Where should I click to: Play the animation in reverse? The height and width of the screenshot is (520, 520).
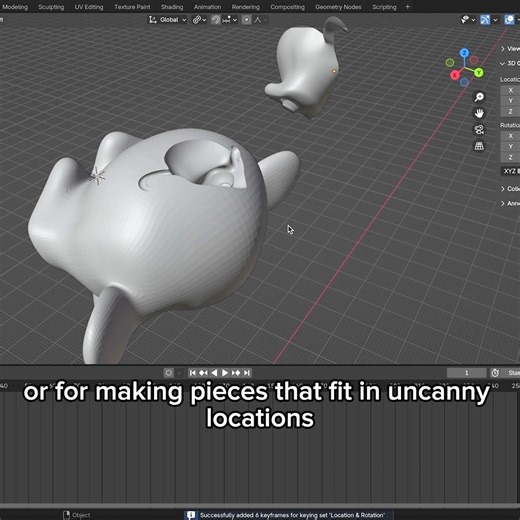coord(214,373)
